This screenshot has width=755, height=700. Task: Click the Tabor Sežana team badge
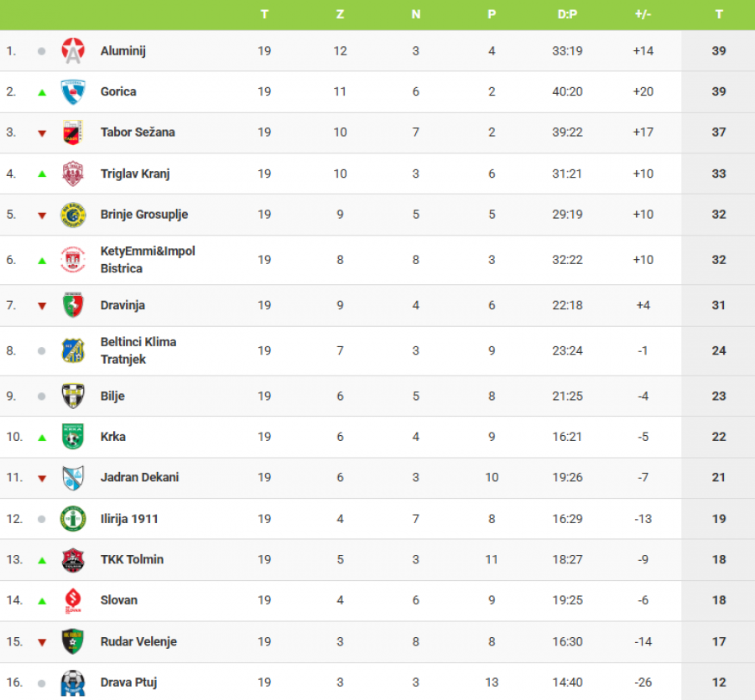[73, 132]
